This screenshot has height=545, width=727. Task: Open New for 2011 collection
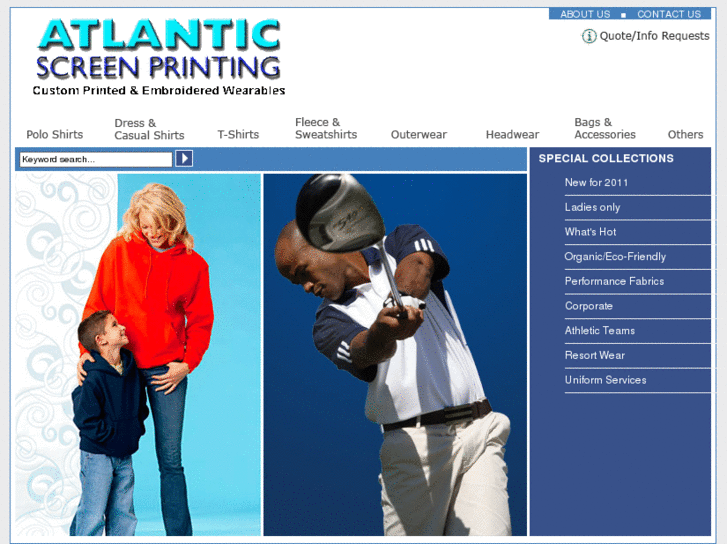(x=596, y=182)
